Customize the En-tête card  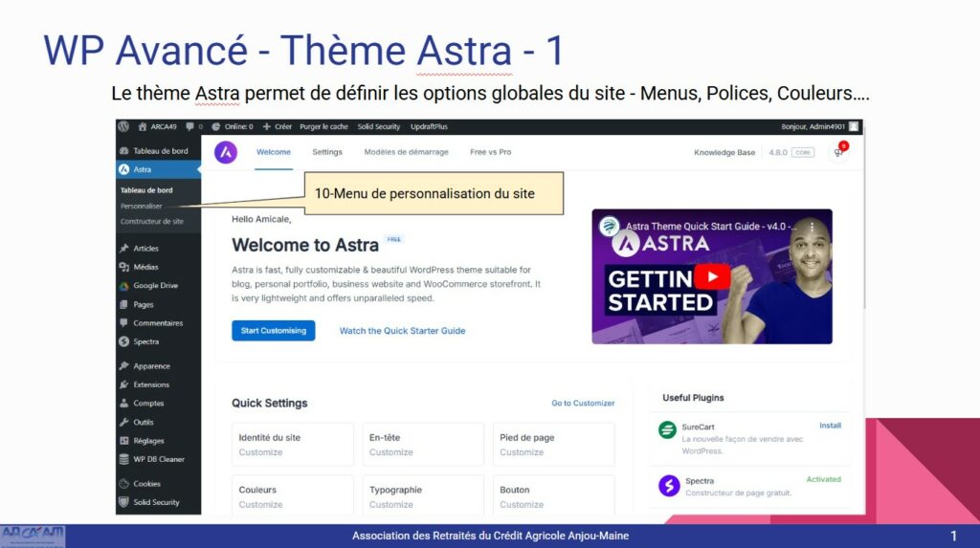pyautogui.click(x=423, y=445)
